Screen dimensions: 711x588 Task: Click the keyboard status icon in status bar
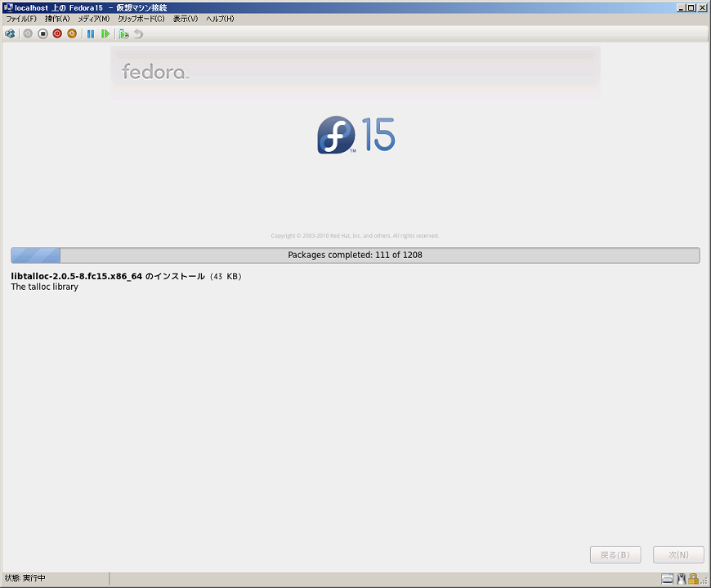(668, 579)
